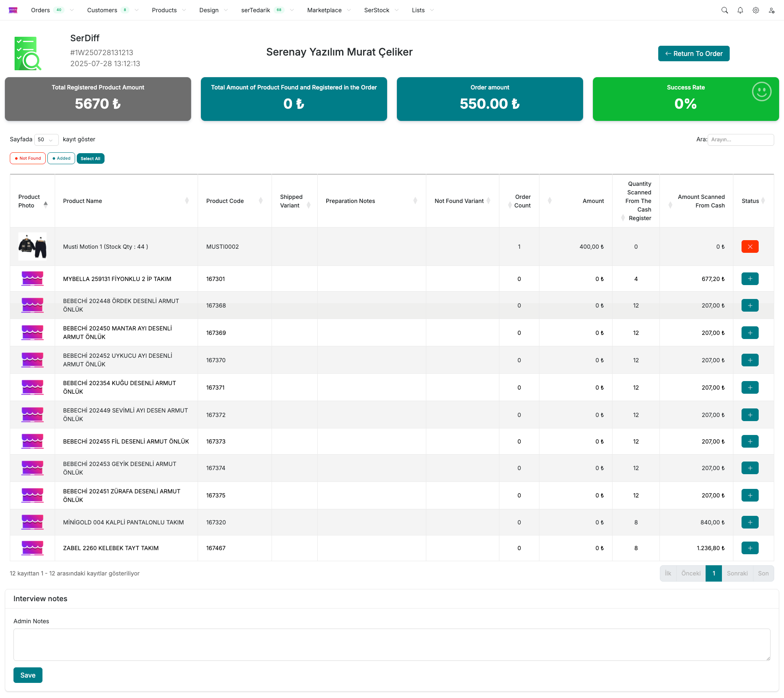Save the admin notes
Image resolution: width=784 pixels, height=698 pixels.
28,675
